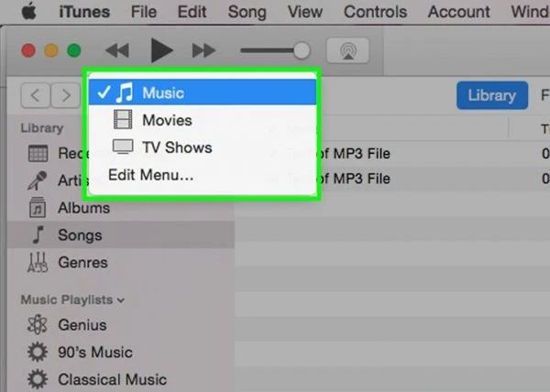Open the Song menu
Viewport: 550px width, 392px height.
(247, 12)
